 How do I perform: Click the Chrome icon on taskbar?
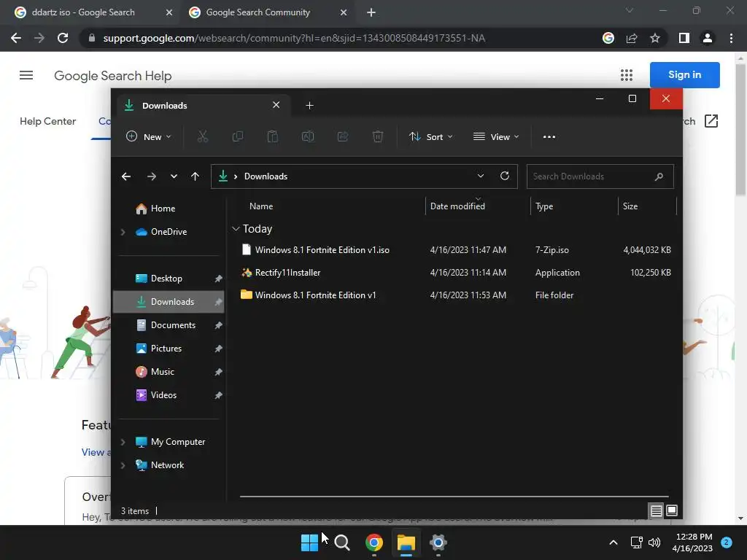coord(374,542)
